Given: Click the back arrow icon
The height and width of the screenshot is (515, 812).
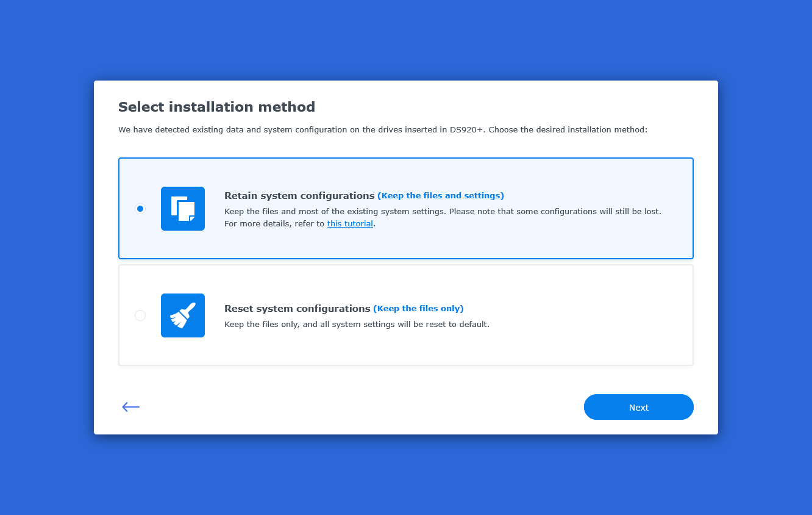Looking at the screenshot, I should [x=130, y=407].
